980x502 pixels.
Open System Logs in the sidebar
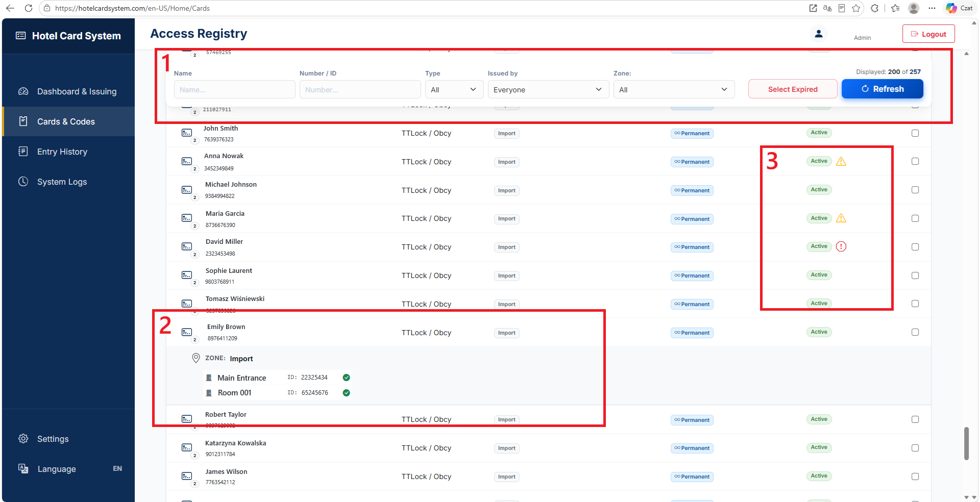pos(68,182)
